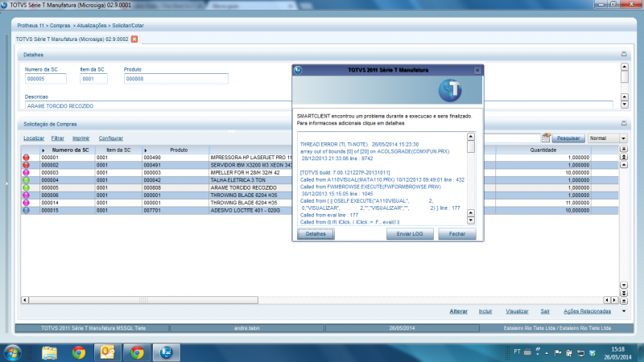Screen dimensions: 644x362
Task: Click the page-down double arrow in grid scrollbar
Action: [x=624, y=293]
